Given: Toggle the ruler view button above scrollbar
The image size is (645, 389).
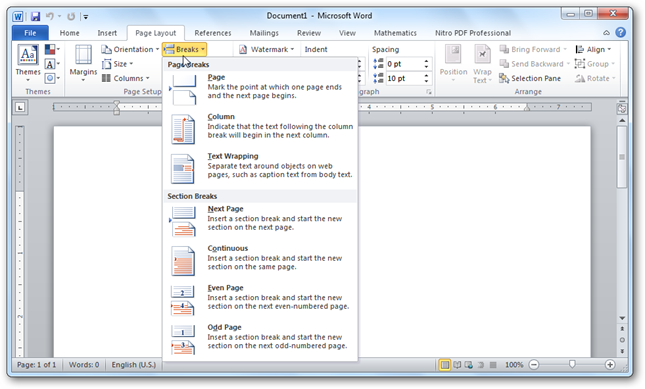Looking at the screenshot, I should (x=622, y=109).
